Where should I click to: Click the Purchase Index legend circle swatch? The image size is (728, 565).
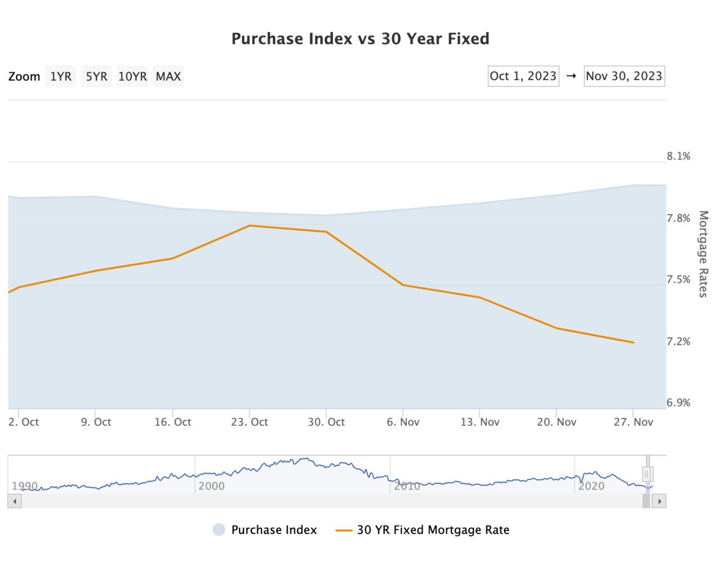click(x=219, y=530)
